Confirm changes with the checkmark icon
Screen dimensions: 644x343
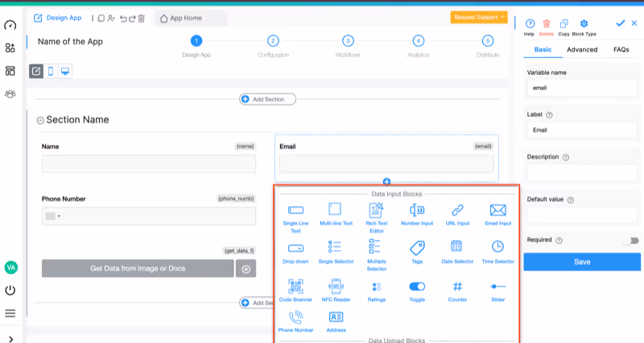pyautogui.click(x=620, y=23)
